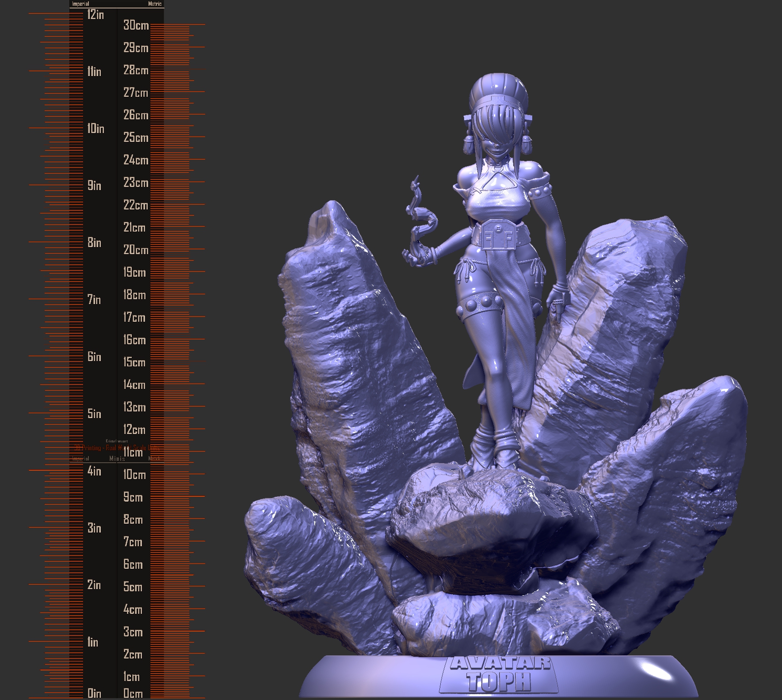Click the '27cm' metric label
The height and width of the screenshot is (700, 782).
pyautogui.click(x=136, y=93)
